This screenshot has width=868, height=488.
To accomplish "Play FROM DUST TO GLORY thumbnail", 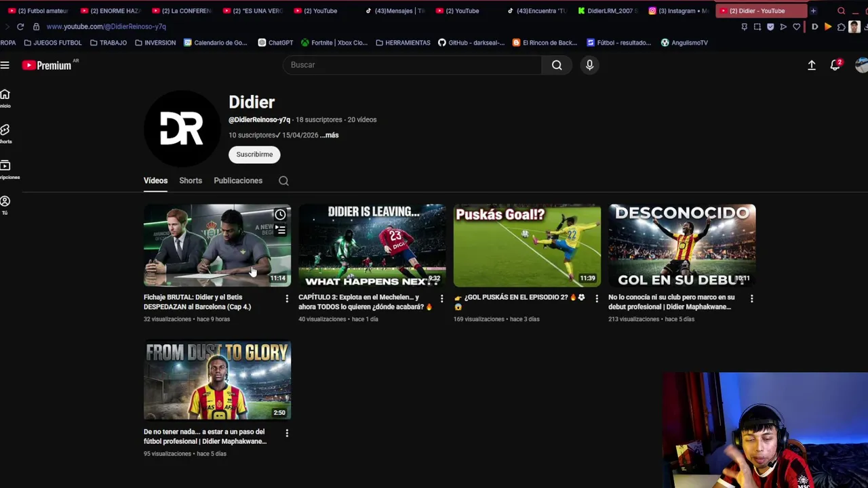I will click(x=217, y=380).
